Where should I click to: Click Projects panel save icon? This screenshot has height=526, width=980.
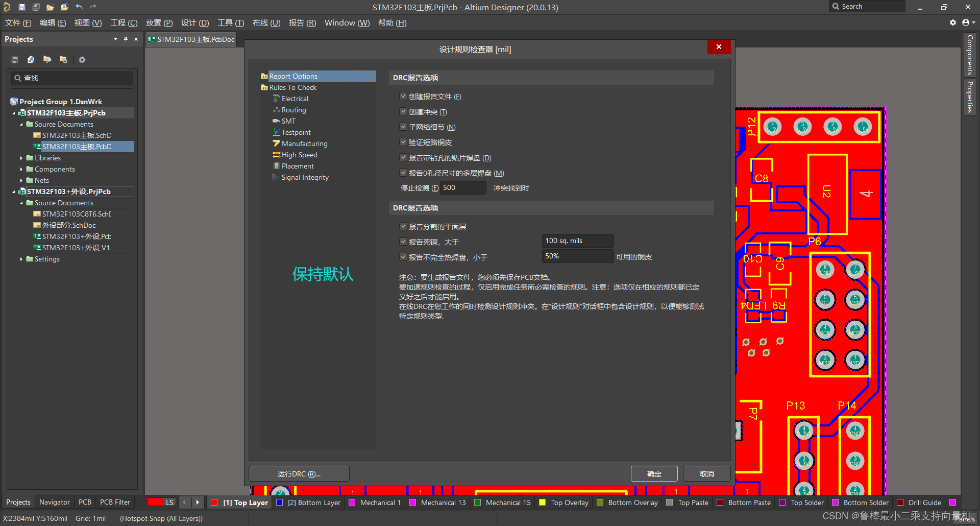tap(15, 60)
